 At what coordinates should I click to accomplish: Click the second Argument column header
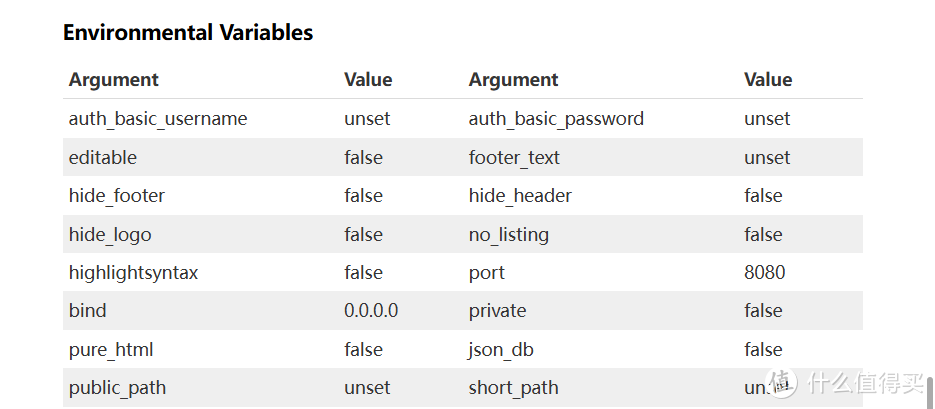pos(514,80)
